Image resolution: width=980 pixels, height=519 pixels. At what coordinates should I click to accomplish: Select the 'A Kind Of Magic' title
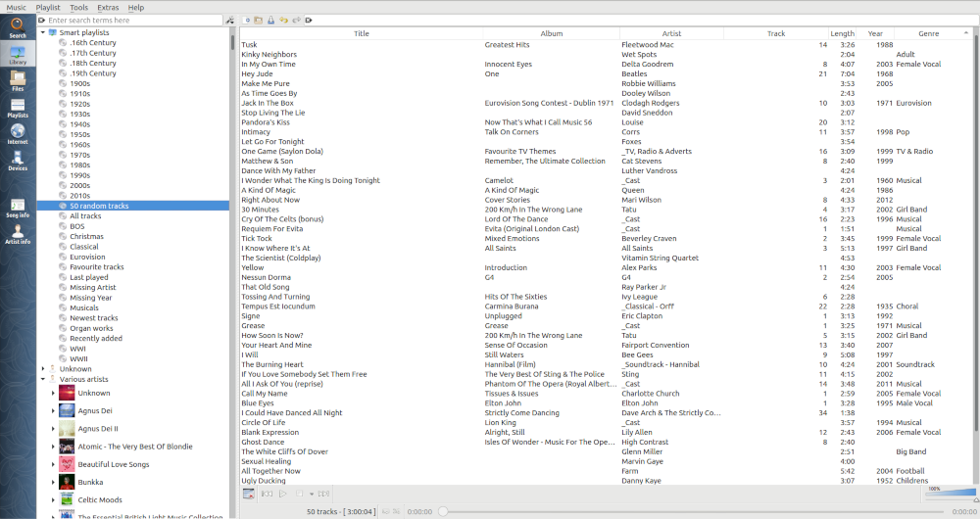click(269, 191)
